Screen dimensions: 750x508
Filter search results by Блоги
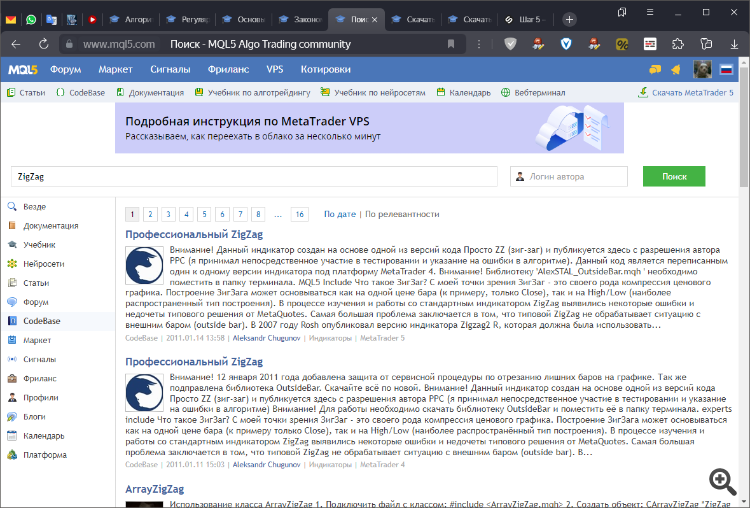(x=34, y=417)
